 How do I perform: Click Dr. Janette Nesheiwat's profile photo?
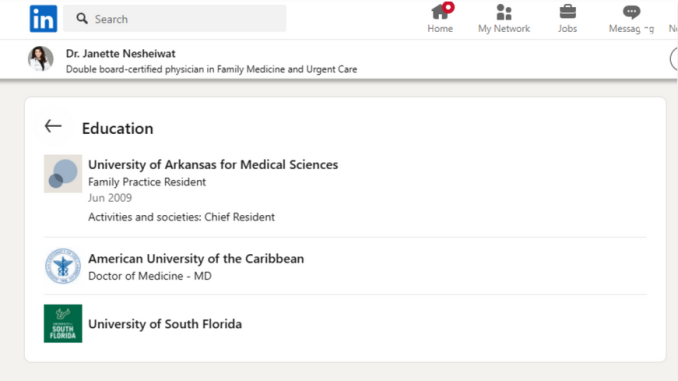tap(41, 59)
